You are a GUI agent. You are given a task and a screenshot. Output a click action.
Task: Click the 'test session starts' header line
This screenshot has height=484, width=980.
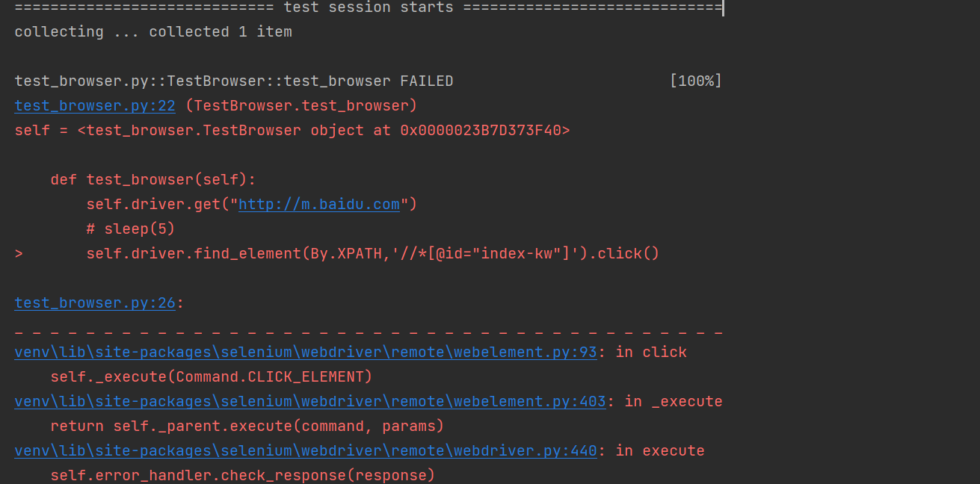[x=369, y=7]
